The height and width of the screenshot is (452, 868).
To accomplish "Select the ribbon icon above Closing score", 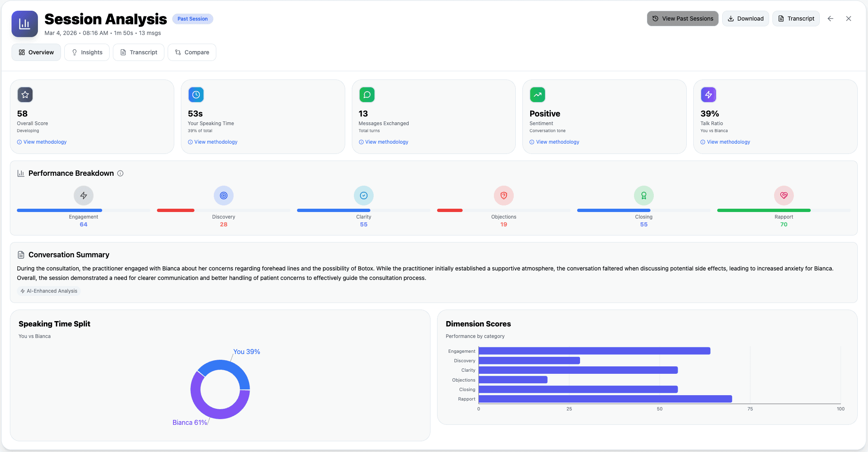I will click(643, 196).
